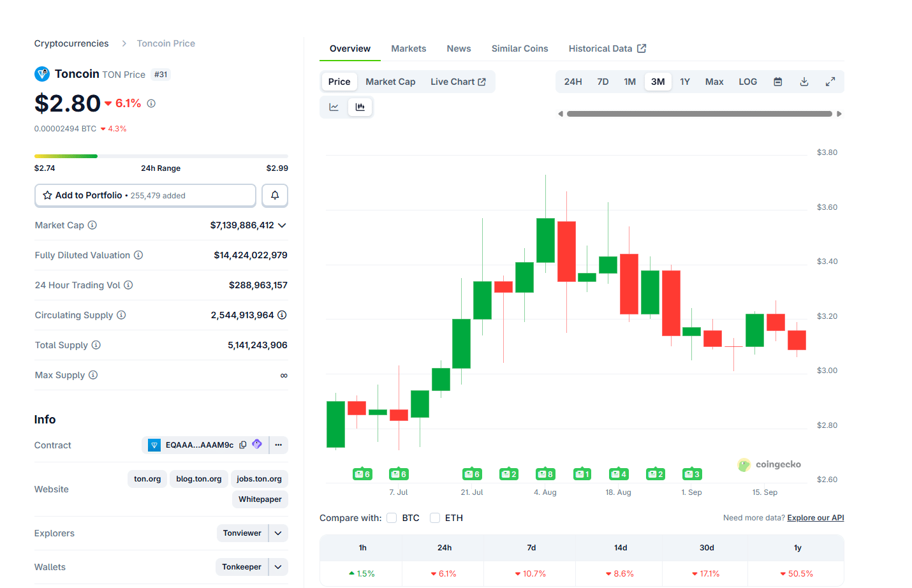
Task: Copy the Toncoin contract address
Action: (243, 445)
